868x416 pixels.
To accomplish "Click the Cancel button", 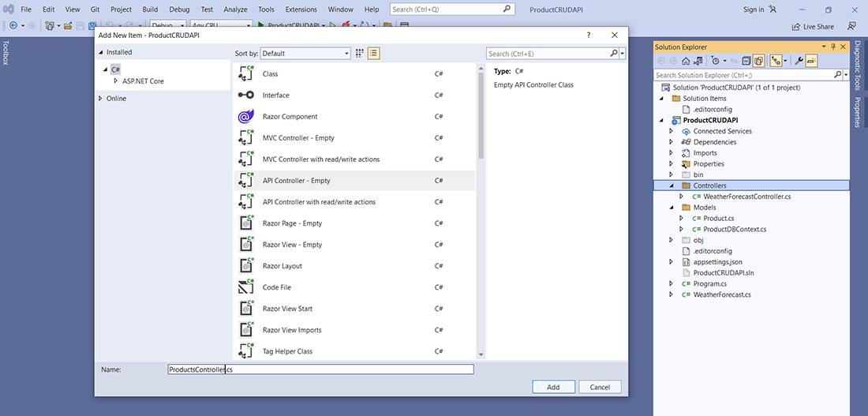I will coord(600,388).
